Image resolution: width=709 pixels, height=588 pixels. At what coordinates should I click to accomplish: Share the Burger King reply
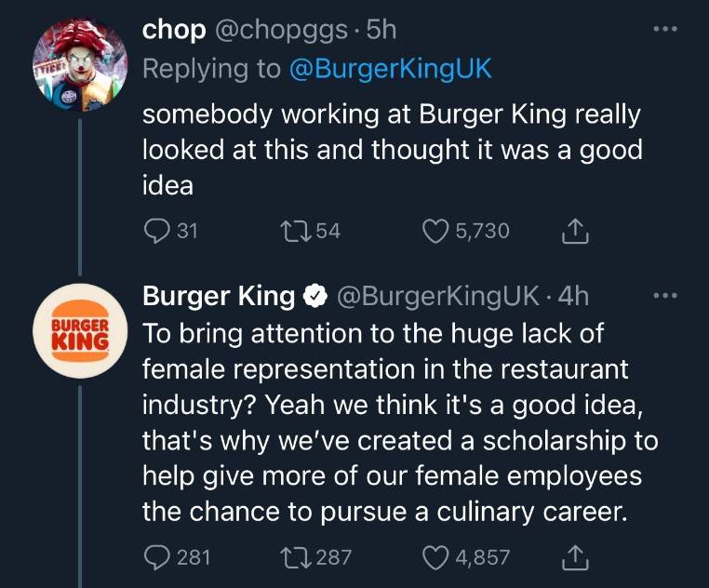[x=574, y=557]
